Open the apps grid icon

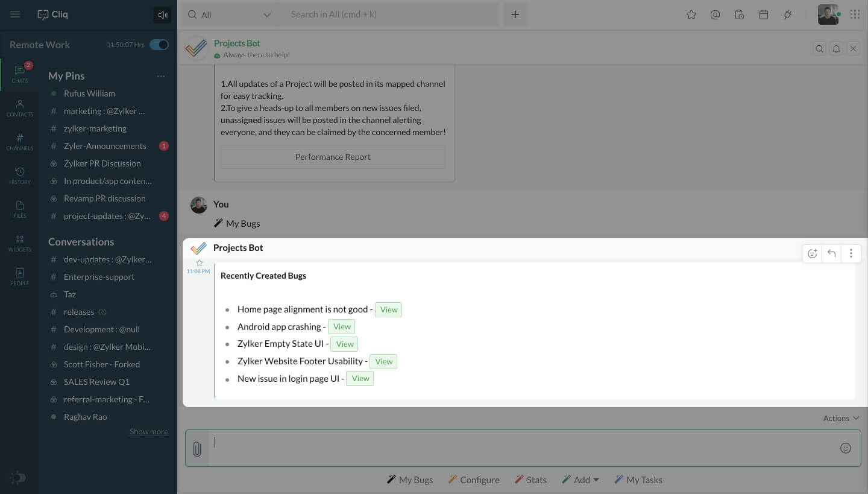(x=855, y=14)
